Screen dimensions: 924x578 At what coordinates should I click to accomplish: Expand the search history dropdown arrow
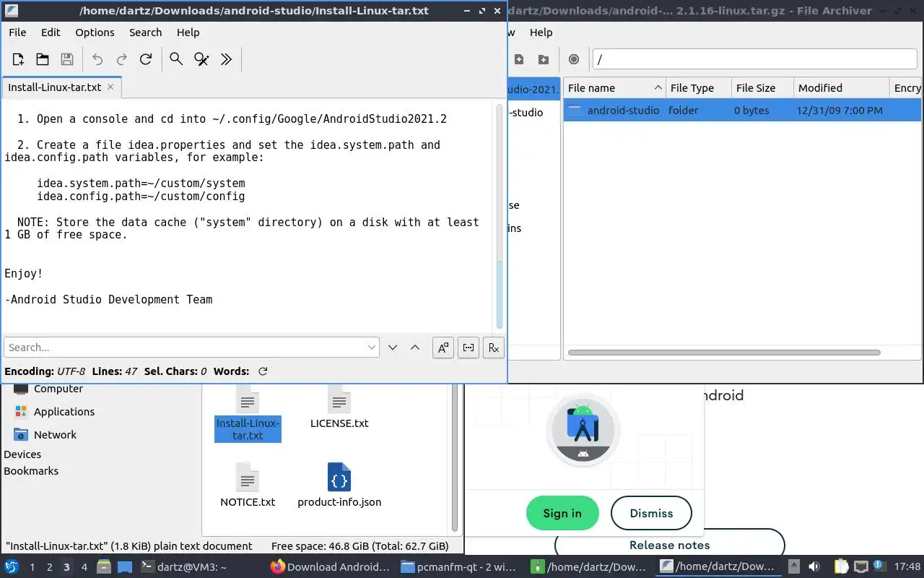[x=372, y=348]
